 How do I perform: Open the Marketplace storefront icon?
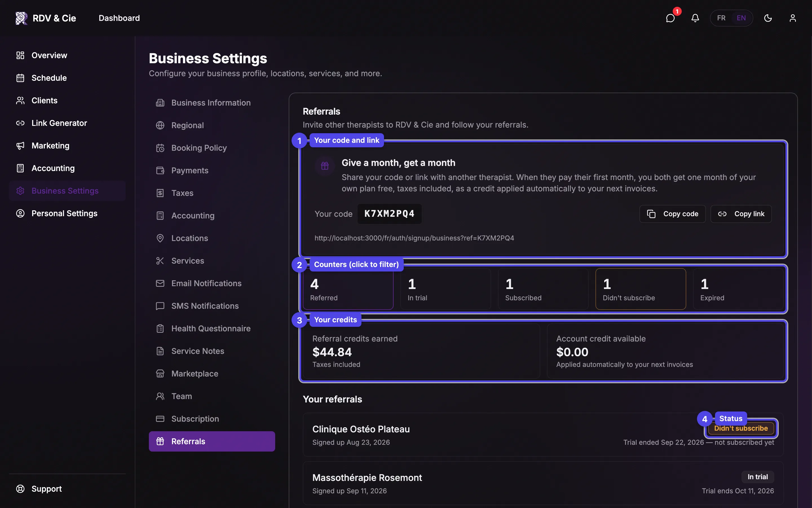[x=160, y=373]
